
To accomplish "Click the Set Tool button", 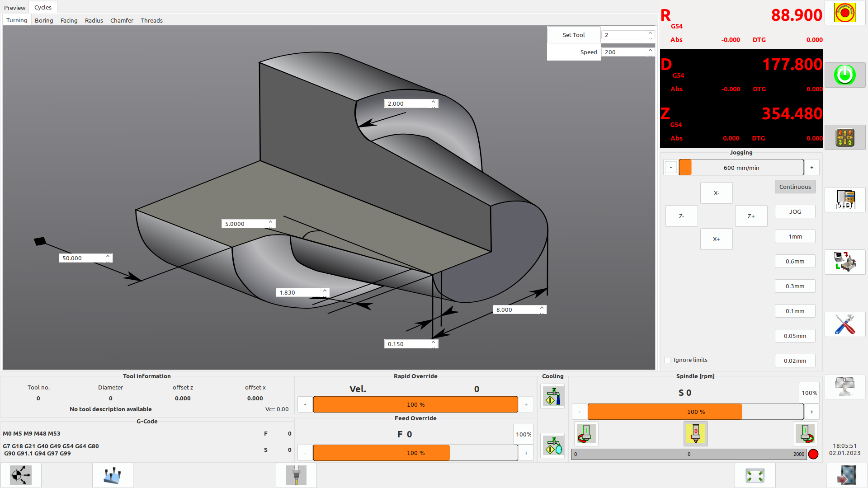I will [574, 35].
